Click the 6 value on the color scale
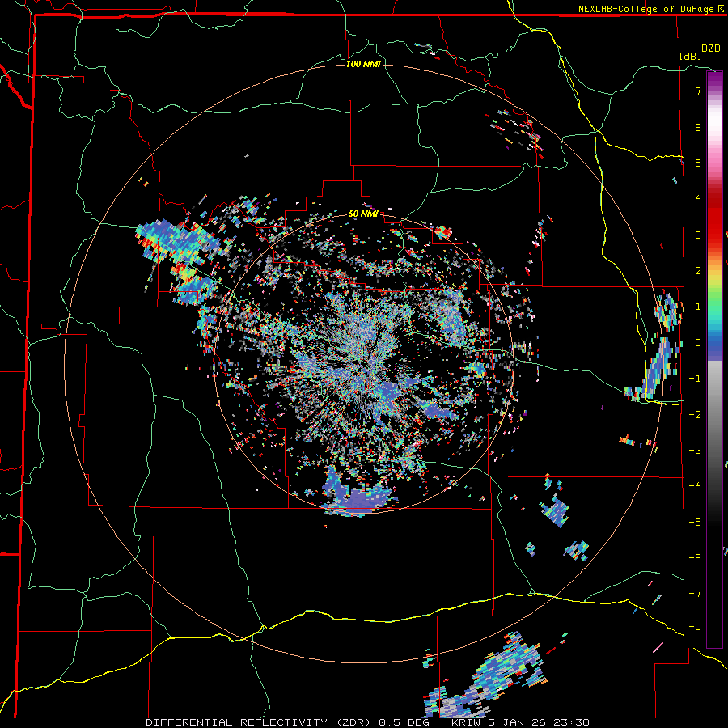The image size is (728, 728). tap(698, 127)
